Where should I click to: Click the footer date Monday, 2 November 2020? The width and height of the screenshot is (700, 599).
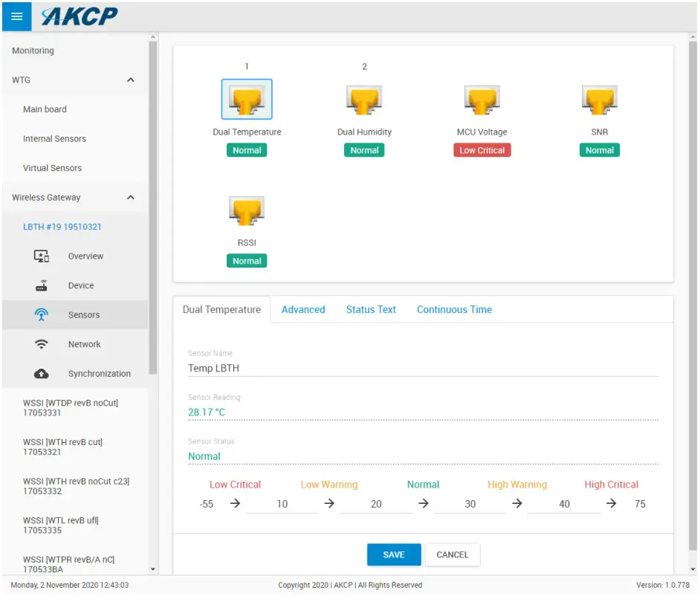point(69,585)
